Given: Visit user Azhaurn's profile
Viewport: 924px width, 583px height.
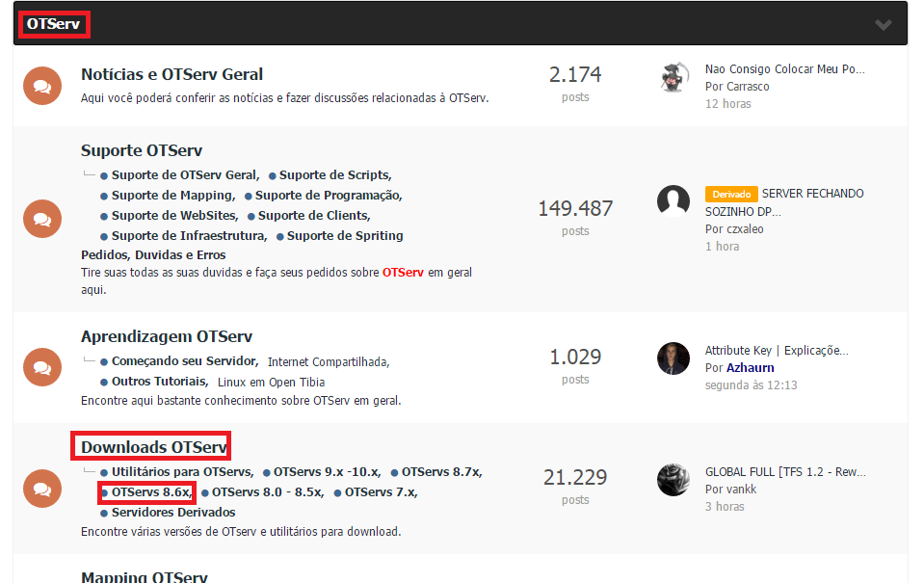Looking at the screenshot, I should [x=751, y=368].
